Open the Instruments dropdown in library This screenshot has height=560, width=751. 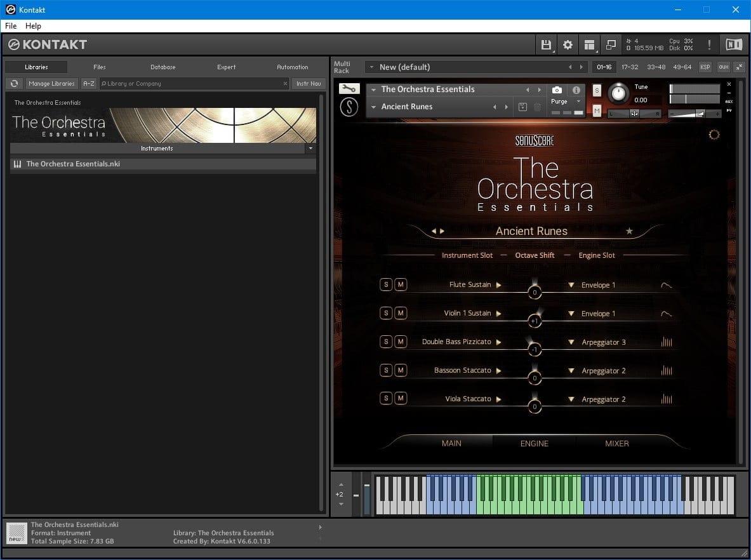[x=310, y=149]
